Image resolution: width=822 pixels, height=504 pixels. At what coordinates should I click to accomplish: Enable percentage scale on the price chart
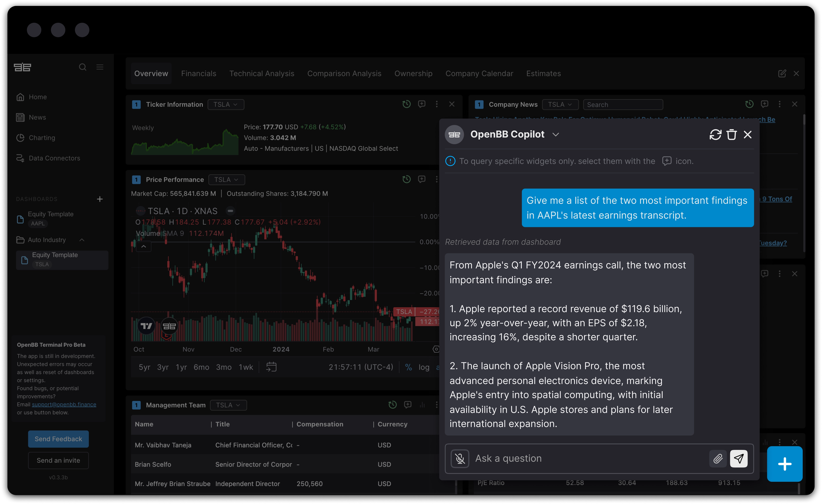pos(408,367)
